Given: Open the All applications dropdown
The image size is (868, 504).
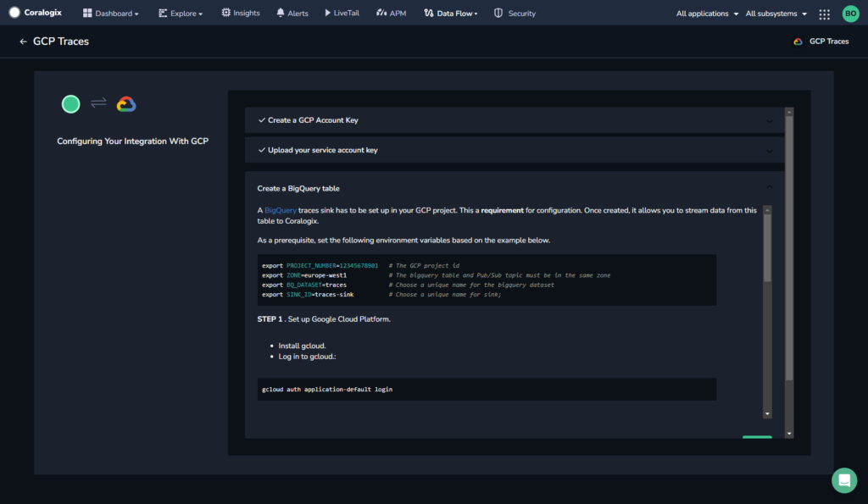Looking at the screenshot, I should [x=707, y=14].
